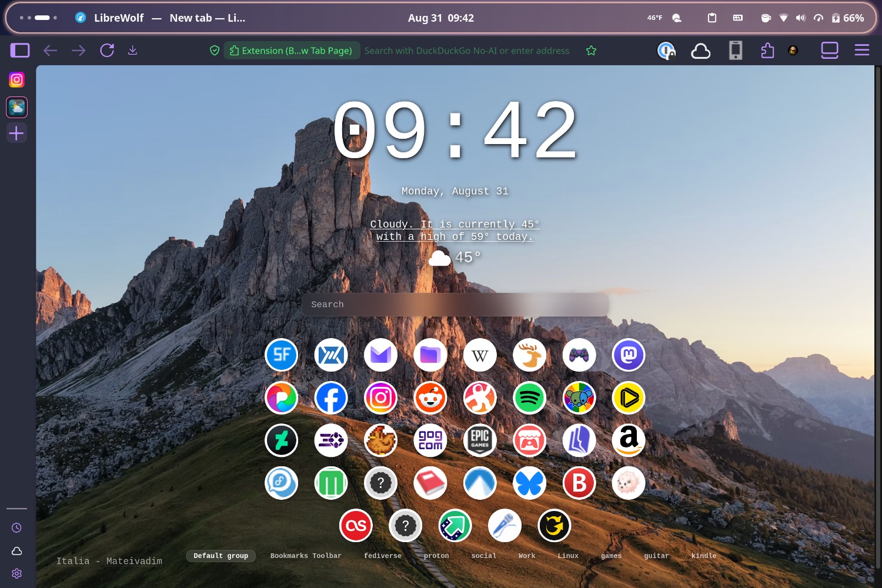
Task: Open the Facebook shortcut
Action: (x=331, y=398)
